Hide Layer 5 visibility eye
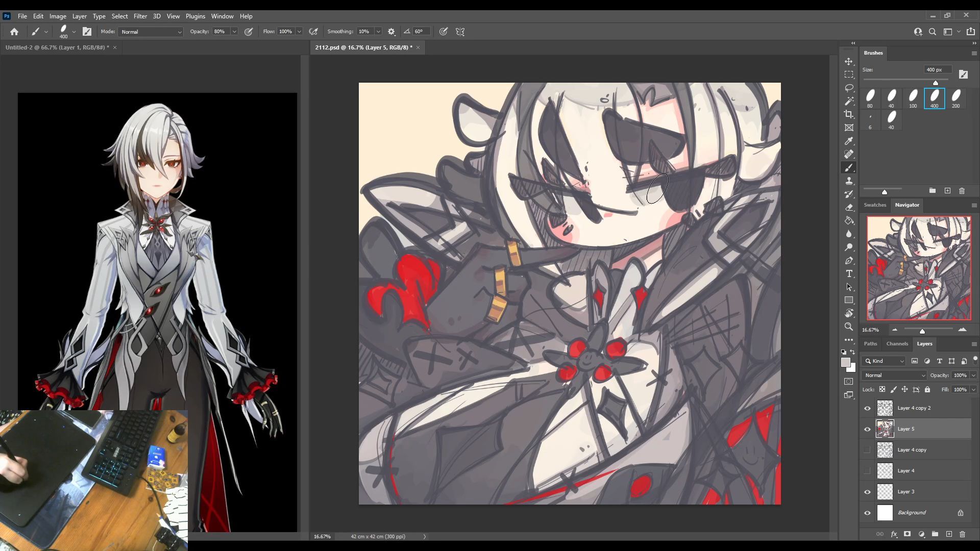980x551 pixels. click(x=867, y=429)
